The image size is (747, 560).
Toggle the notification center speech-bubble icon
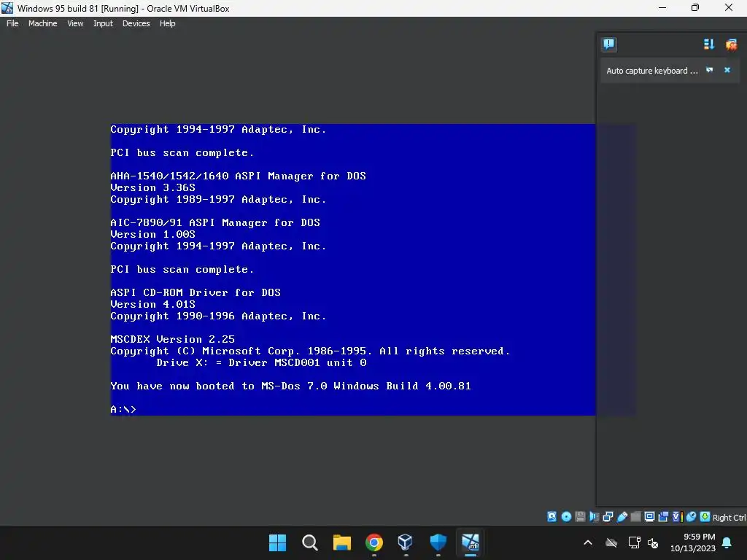click(x=609, y=44)
